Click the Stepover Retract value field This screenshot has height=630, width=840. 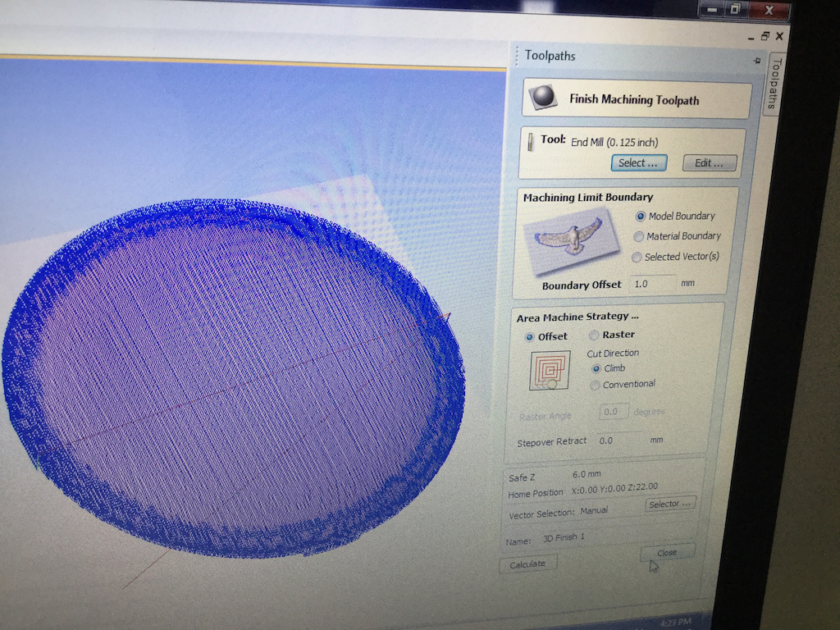(620, 441)
